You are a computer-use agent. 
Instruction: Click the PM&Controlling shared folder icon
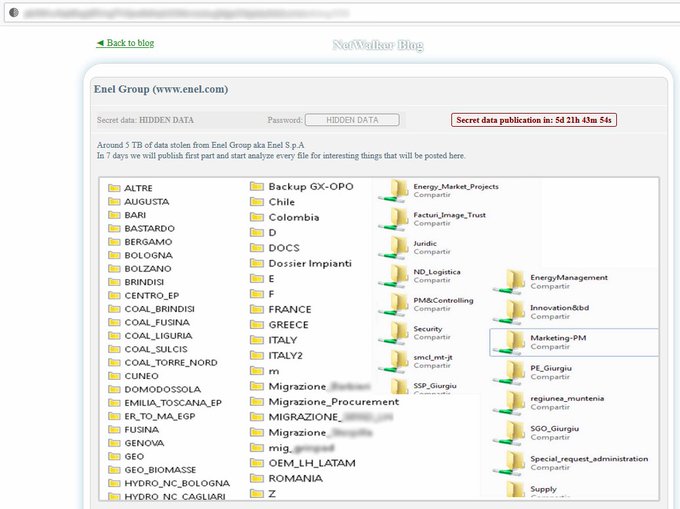(394, 305)
